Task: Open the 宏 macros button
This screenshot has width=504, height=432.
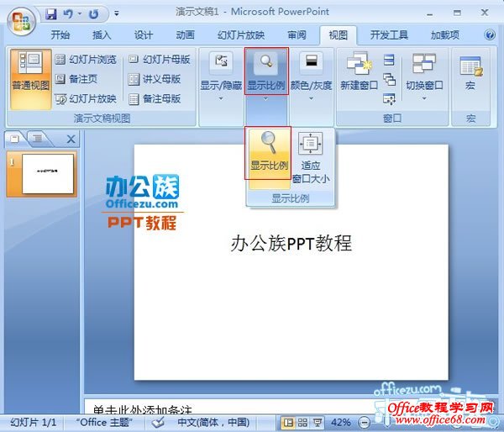Action: click(470, 73)
